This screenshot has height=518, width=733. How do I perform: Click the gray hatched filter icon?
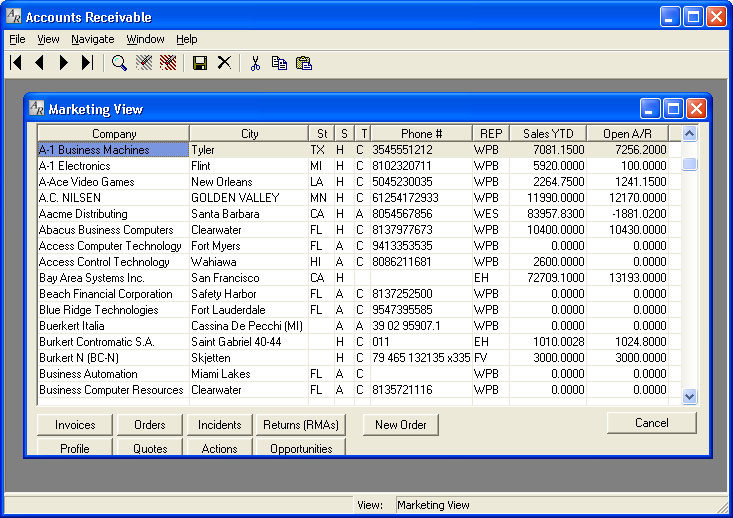coord(144,63)
